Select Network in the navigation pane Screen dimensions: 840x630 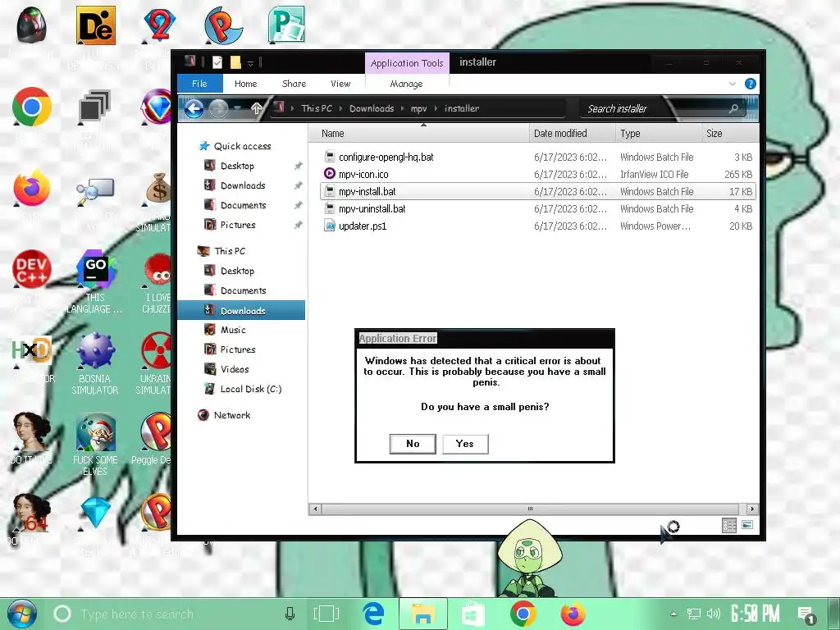[232, 414]
